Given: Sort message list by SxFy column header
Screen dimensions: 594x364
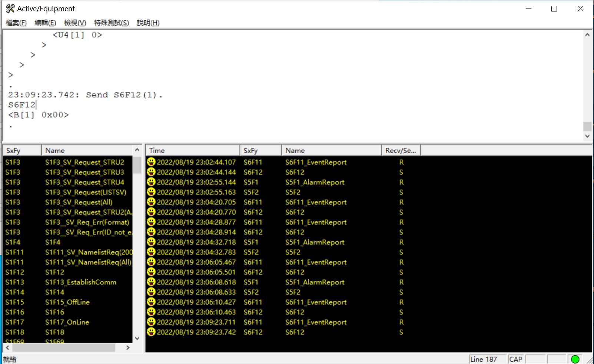Looking at the screenshot, I should point(22,150).
